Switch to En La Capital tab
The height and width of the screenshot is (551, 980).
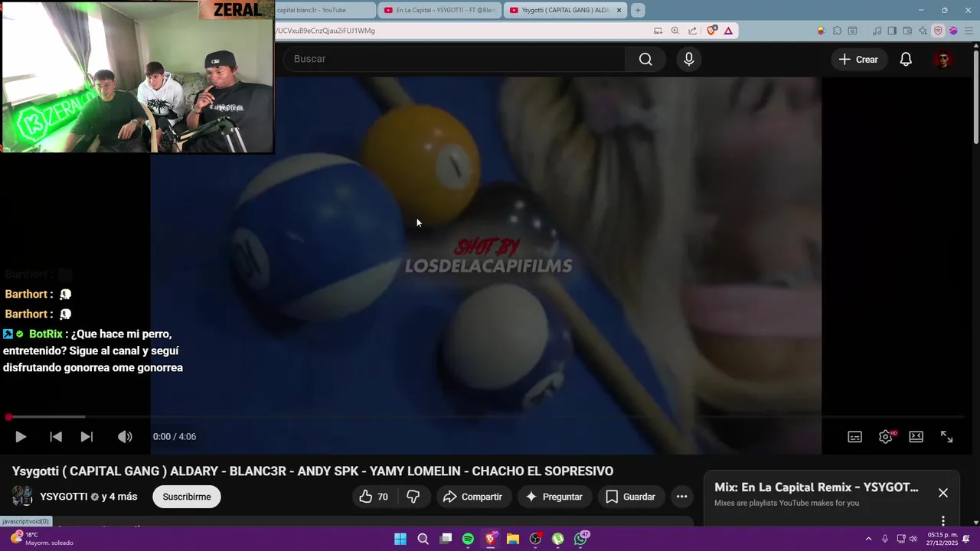[x=440, y=10]
